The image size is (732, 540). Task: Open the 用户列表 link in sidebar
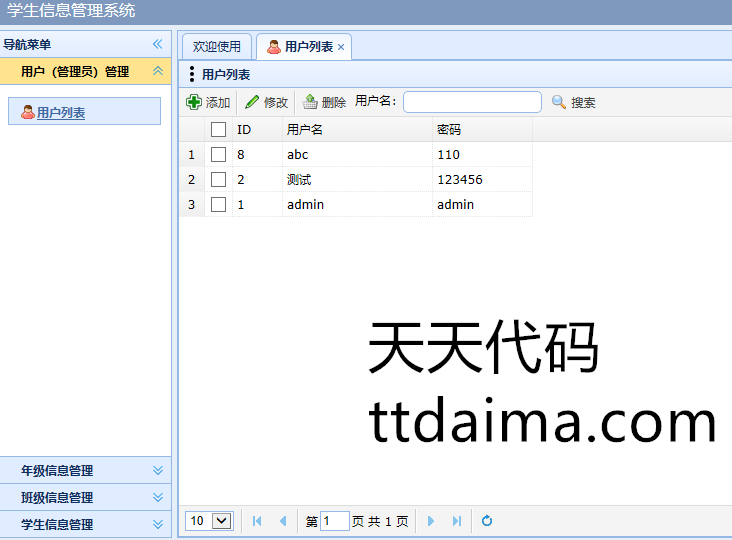coord(61,113)
